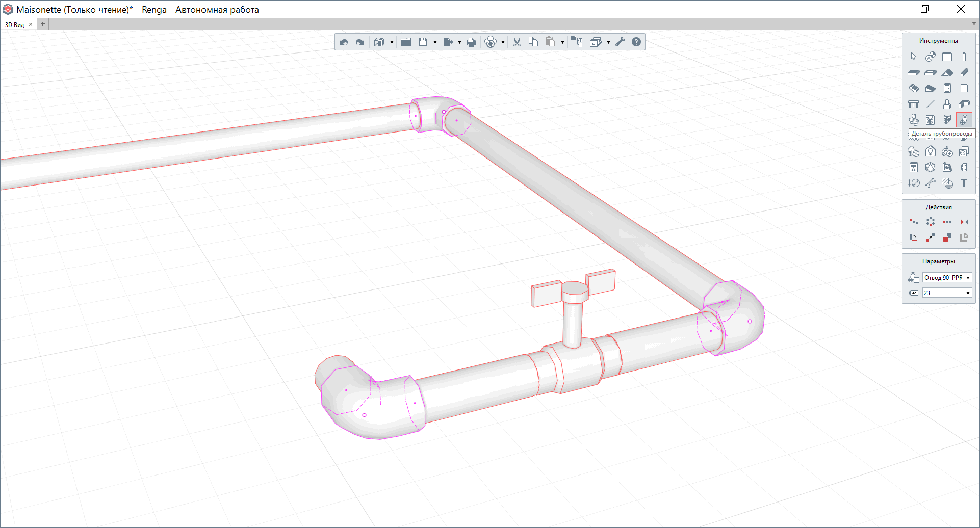Open help with the question mark icon
The image size is (980, 528).
point(636,42)
